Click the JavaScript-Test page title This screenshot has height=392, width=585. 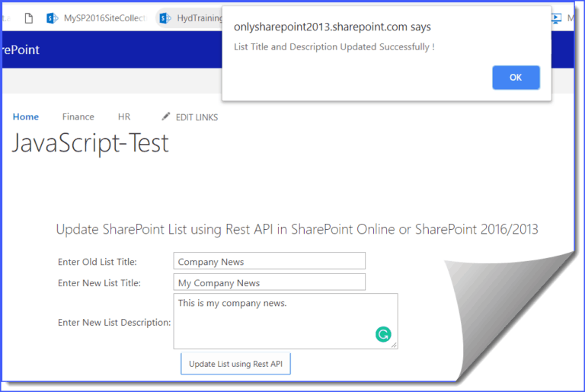click(x=91, y=143)
